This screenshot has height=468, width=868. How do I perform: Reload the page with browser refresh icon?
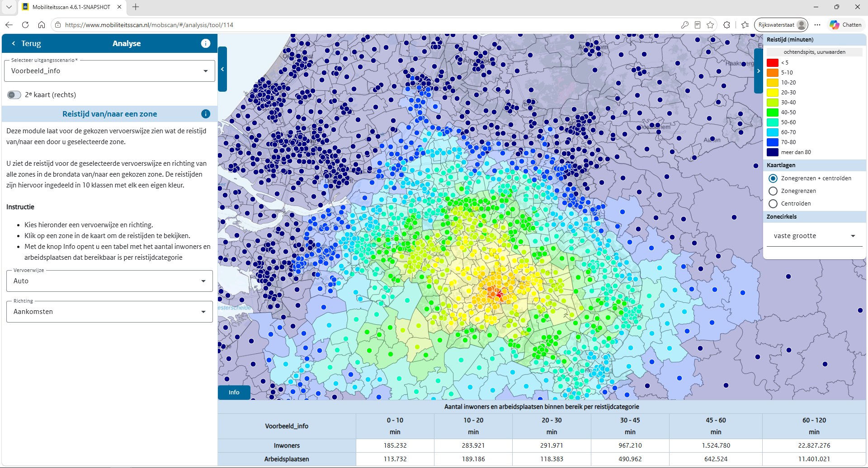point(25,25)
